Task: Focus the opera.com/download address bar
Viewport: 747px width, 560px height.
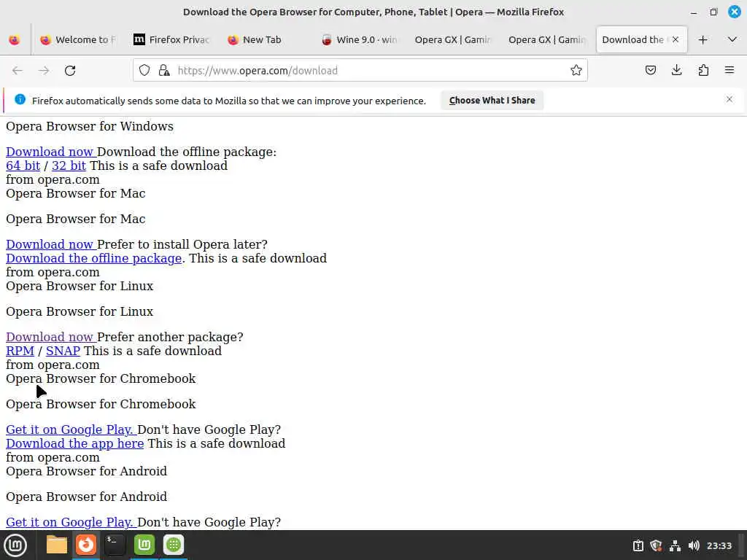Action: point(360,71)
